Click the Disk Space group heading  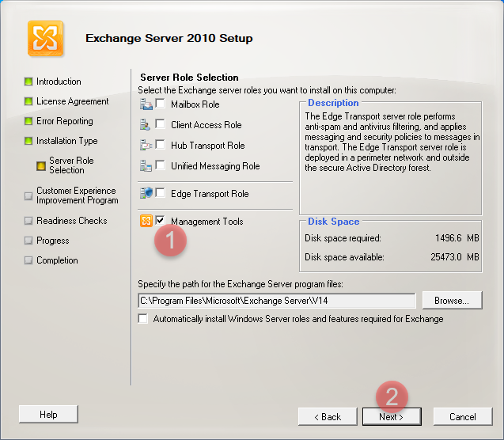click(x=334, y=222)
